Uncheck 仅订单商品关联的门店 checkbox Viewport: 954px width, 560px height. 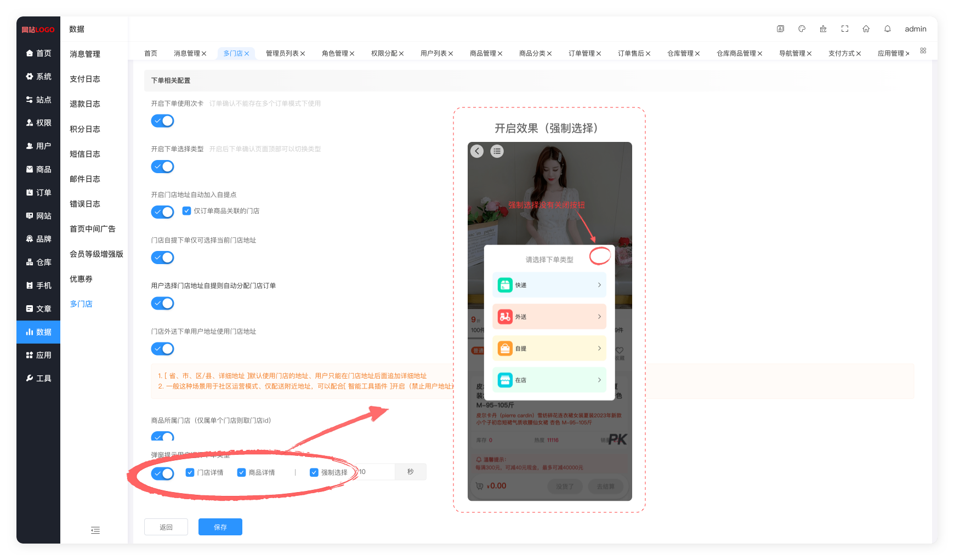(x=187, y=211)
